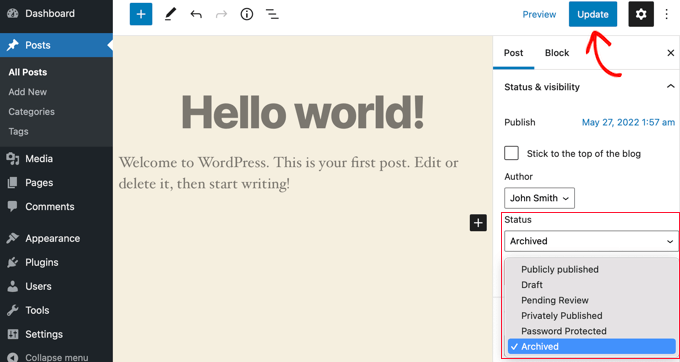Check Stick to the top of the blog

(512, 153)
